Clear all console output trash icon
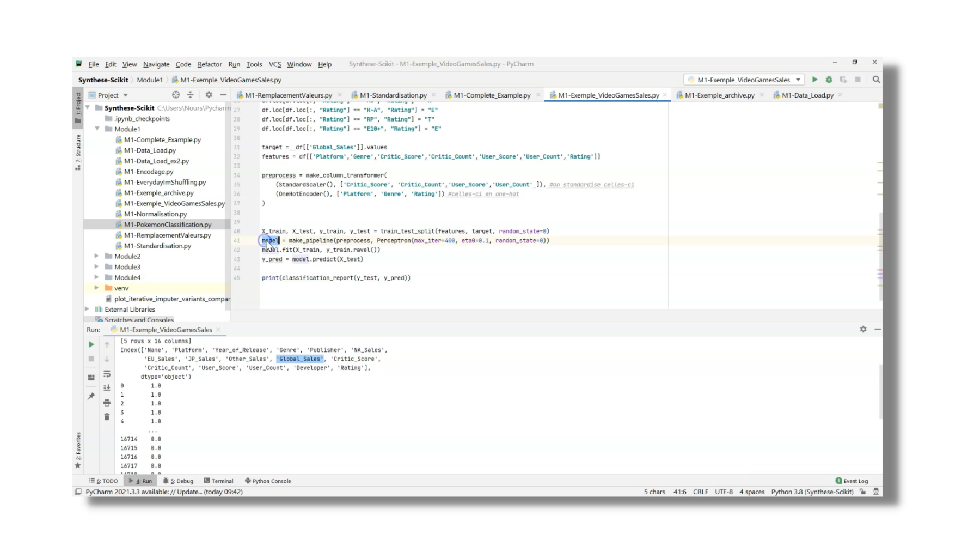This screenshot has height=552, width=980. tap(107, 417)
